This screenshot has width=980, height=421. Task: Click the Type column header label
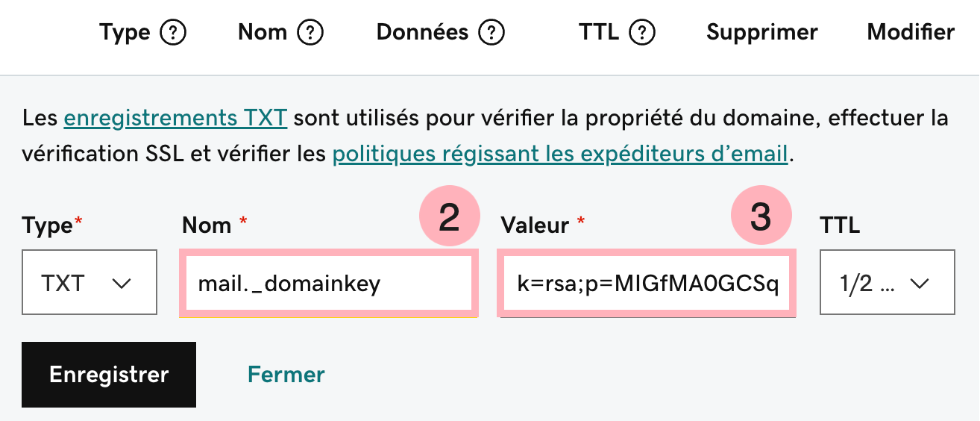tap(125, 33)
